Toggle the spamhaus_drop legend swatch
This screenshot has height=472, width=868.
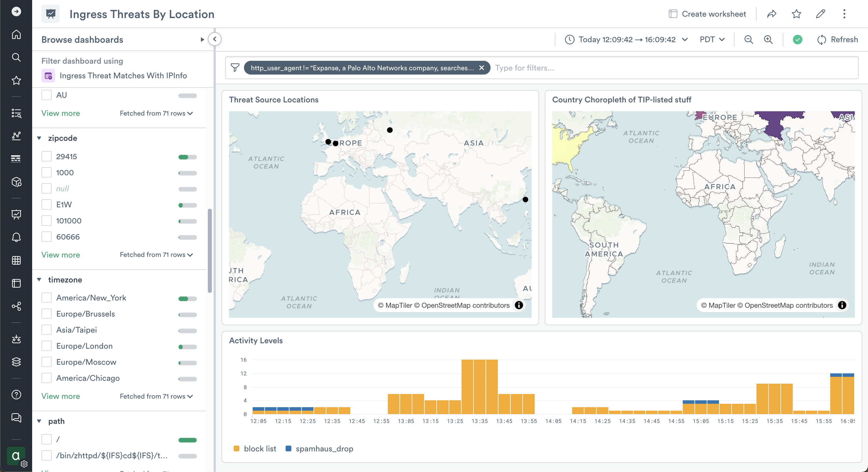click(x=288, y=448)
